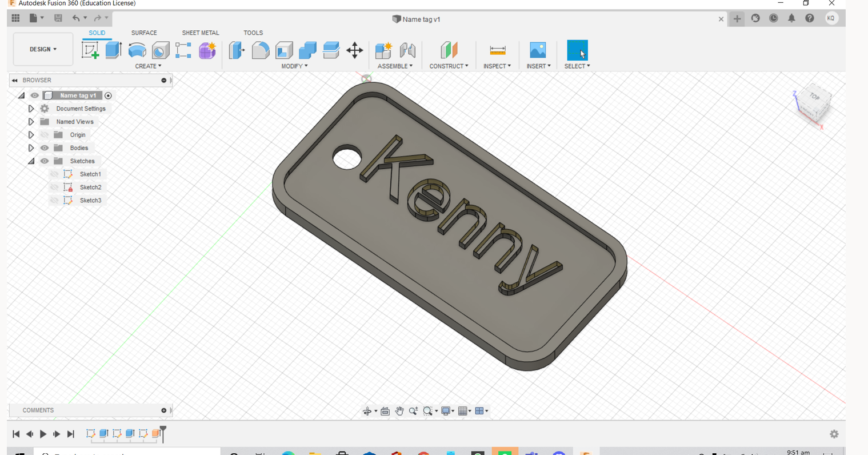Open the ASSEMBLE dropdown menu

395,66
